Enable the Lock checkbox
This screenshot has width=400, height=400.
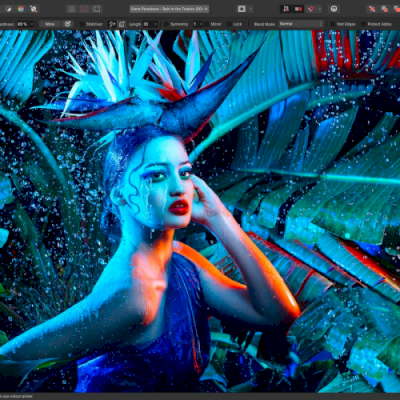click(229, 24)
